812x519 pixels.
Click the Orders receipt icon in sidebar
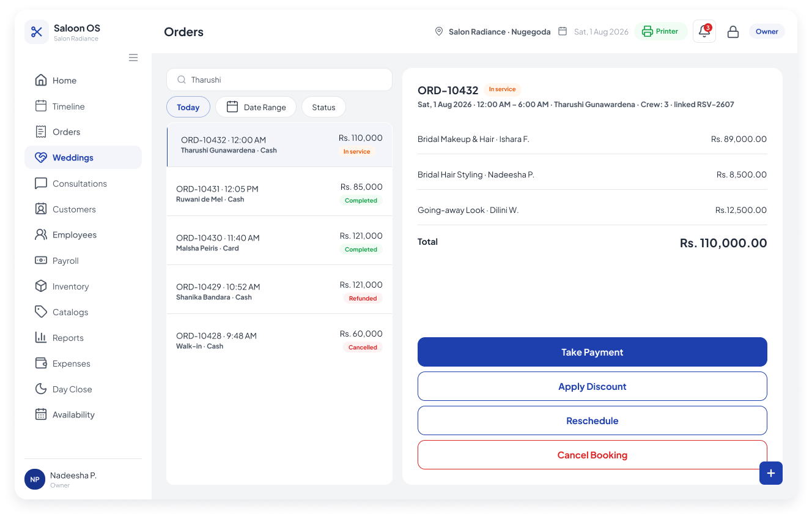[x=41, y=132]
